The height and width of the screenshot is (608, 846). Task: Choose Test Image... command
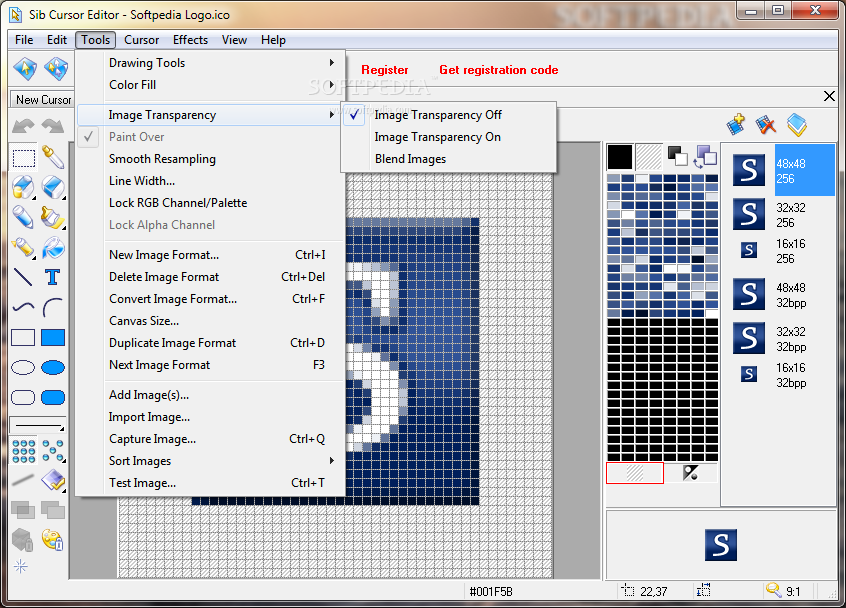tap(210, 483)
